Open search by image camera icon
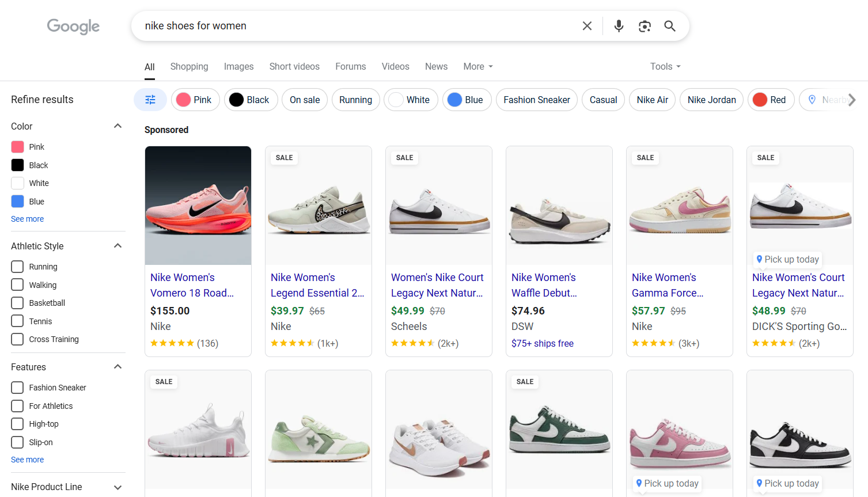868x497 pixels. point(645,26)
